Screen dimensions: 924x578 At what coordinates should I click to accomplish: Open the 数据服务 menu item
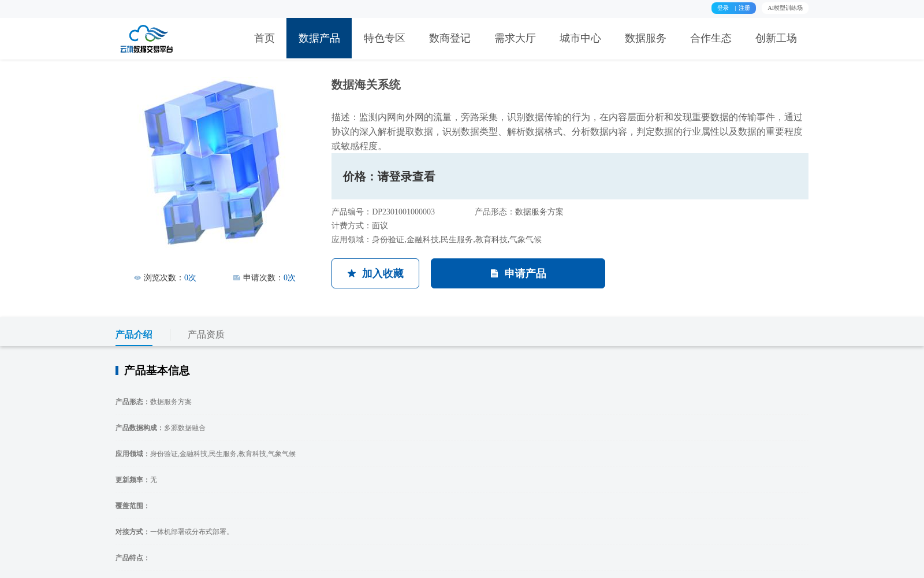tap(645, 38)
